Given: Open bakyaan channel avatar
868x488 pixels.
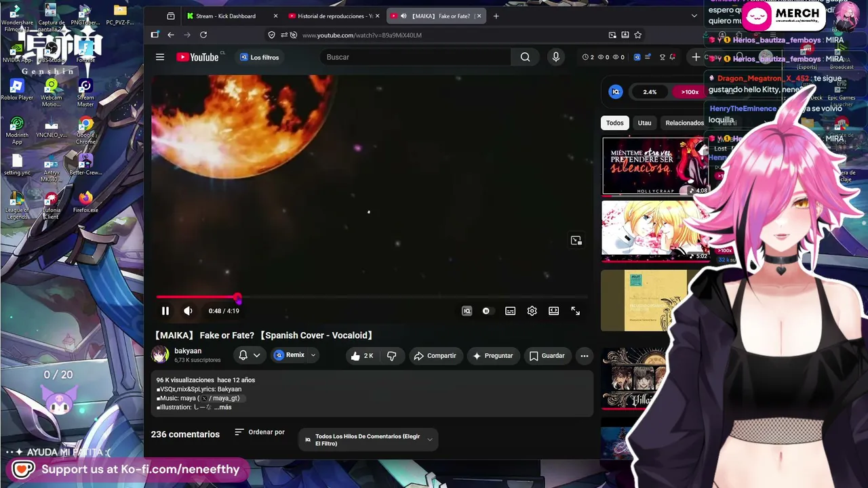Looking at the screenshot, I should tap(160, 354).
